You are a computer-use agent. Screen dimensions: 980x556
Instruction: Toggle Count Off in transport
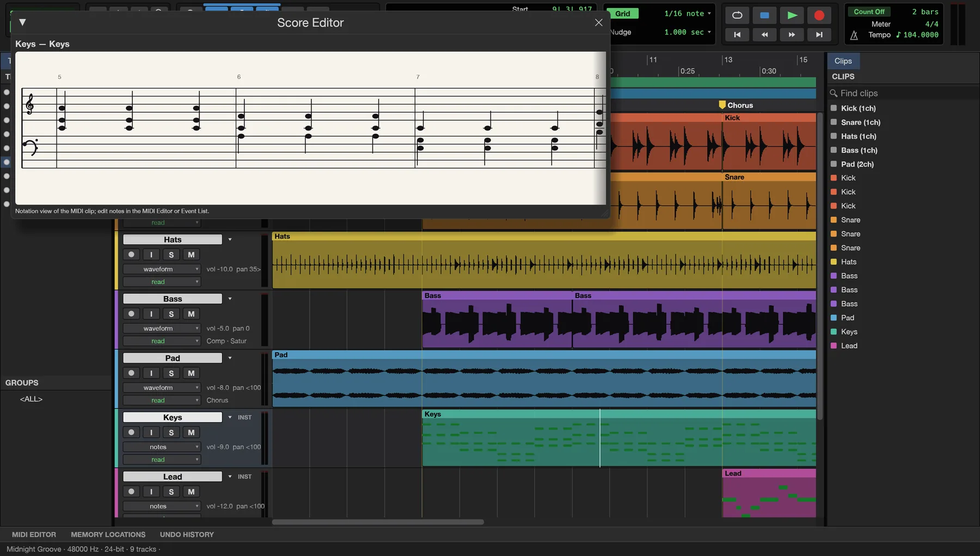pyautogui.click(x=869, y=12)
